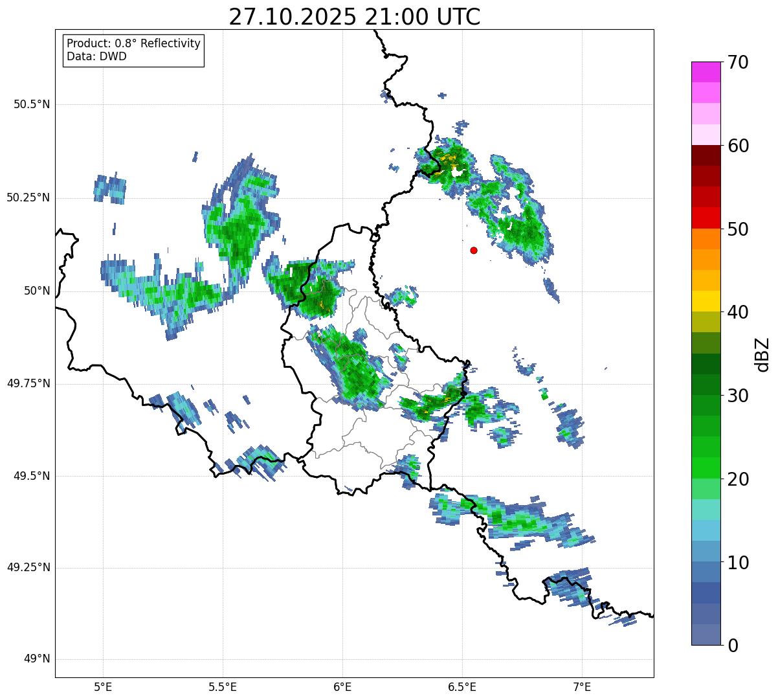
Task: Click the colorbar tick label 30
Action: coord(739,396)
